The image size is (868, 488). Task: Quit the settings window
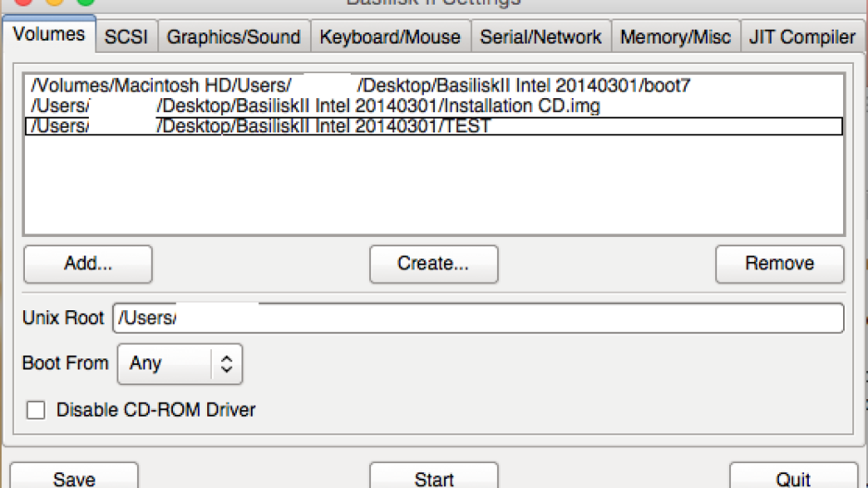point(793,476)
